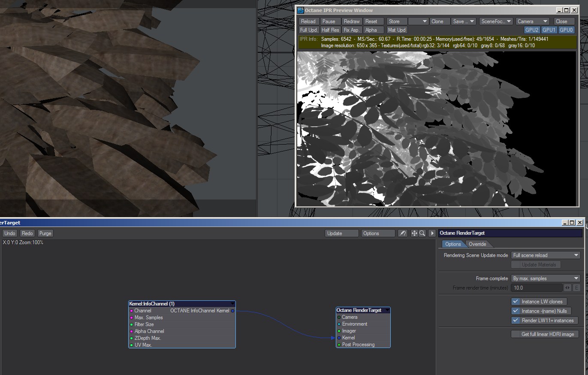Click the right-arrow panel collapse icon

click(x=432, y=233)
